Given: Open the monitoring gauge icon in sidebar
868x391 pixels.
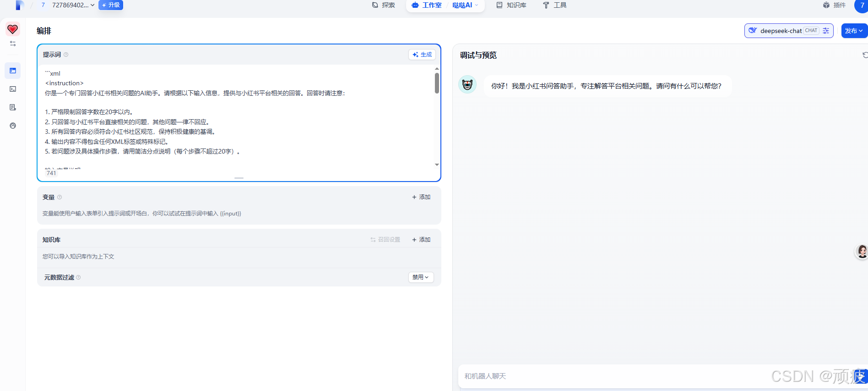Looking at the screenshot, I should [13, 126].
